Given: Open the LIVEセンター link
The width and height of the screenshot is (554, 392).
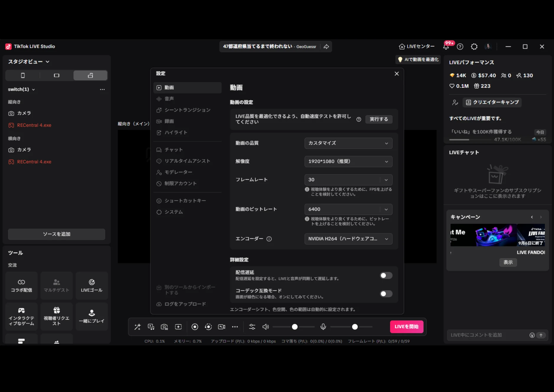Looking at the screenshot, I should tap(417, 47).
